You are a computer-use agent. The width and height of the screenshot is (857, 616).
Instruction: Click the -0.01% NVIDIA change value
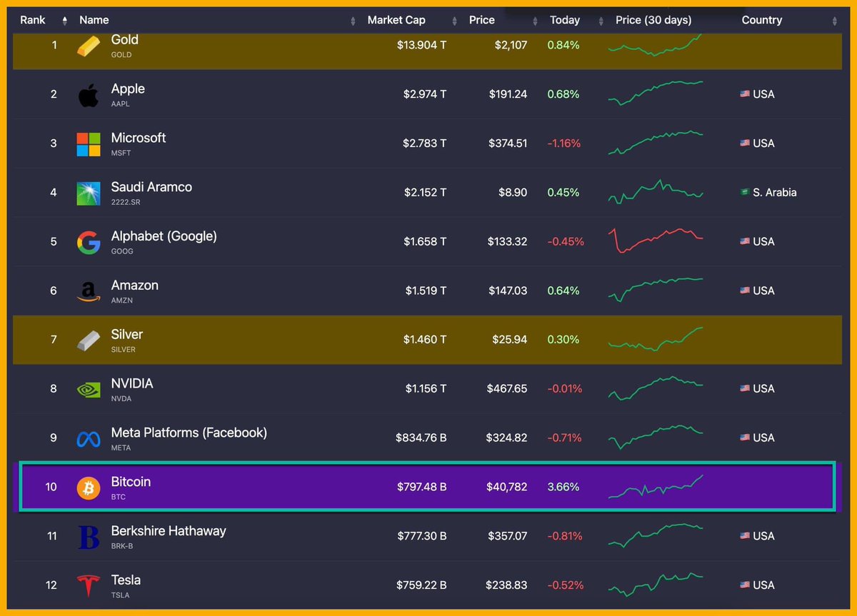[565, 389]
